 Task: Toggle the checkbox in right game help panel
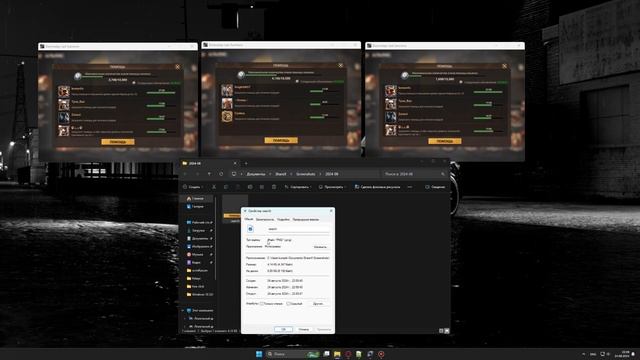[x=461, y=82]
